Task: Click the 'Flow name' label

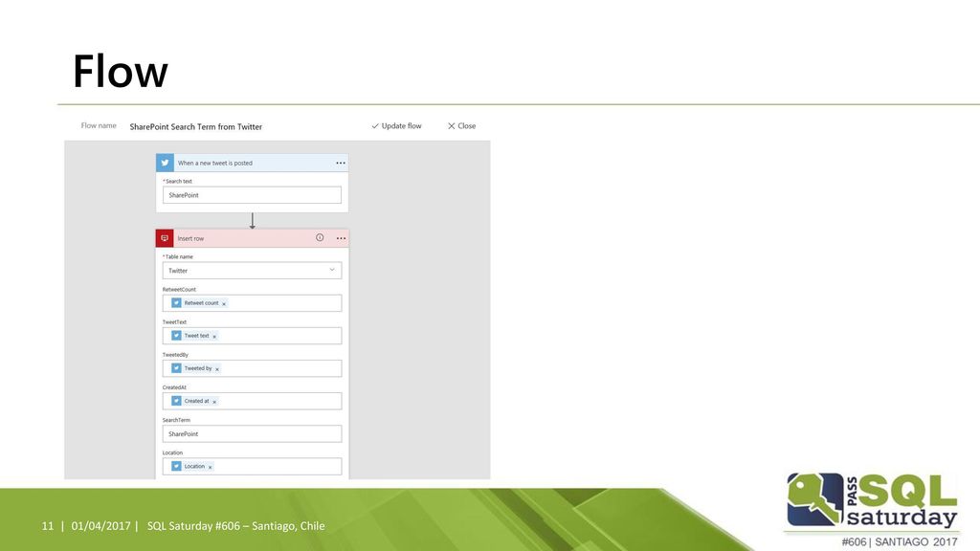Action: point(99,125)
